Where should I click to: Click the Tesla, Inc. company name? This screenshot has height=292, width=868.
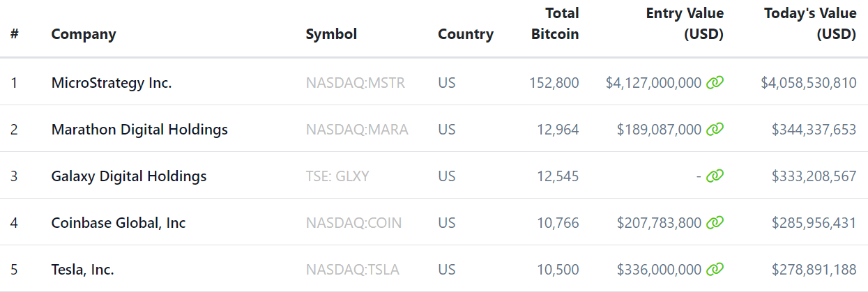pyautogui.click(x=83, y=270)
